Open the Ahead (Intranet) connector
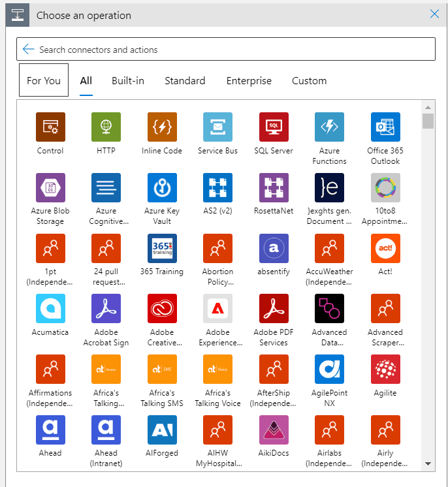The height and width of the screenshot is (487, 448). coord(106,430)
